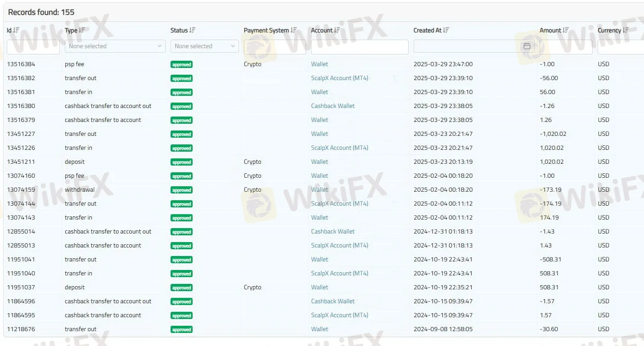This screenshot has height=346, width=644.
Task: Sort by Amount column icon
Action: [x=566, y=30]
